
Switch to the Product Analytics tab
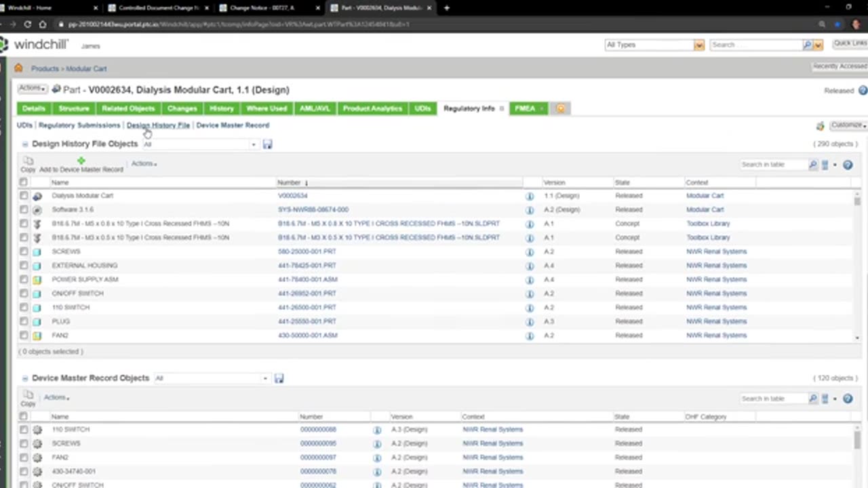tap(372, 108)
